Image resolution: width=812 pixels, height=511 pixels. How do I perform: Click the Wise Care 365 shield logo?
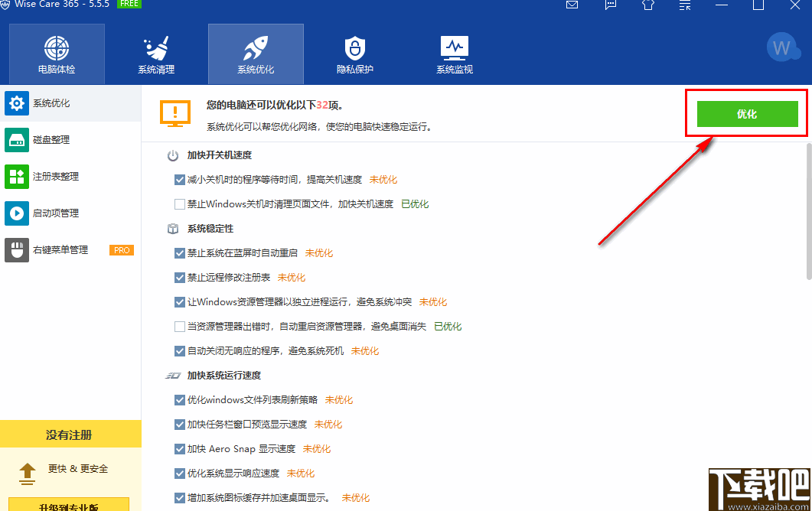[x=5, y=5]
